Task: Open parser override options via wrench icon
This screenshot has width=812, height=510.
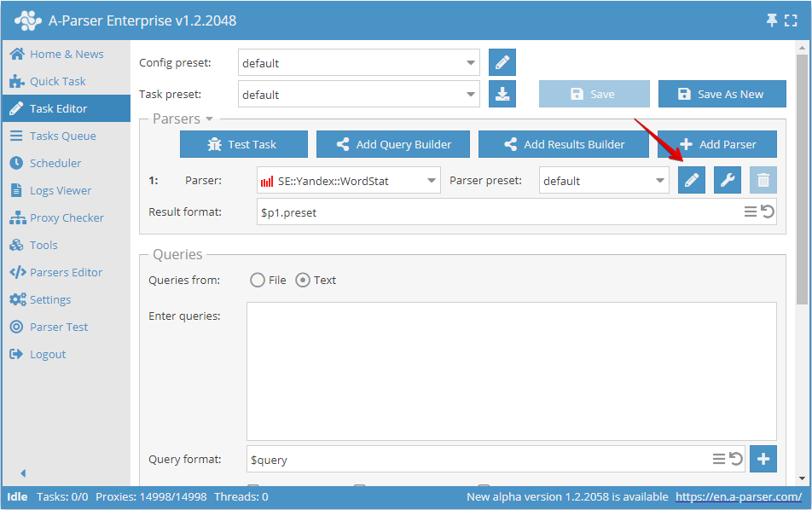Action: [727, 180]
